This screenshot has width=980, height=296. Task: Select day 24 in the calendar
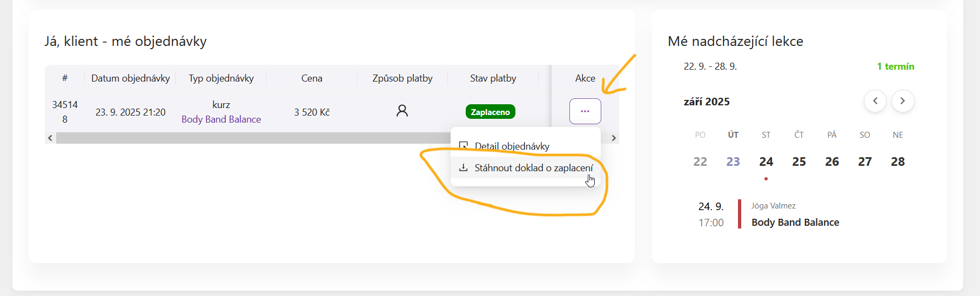(766, 162)
